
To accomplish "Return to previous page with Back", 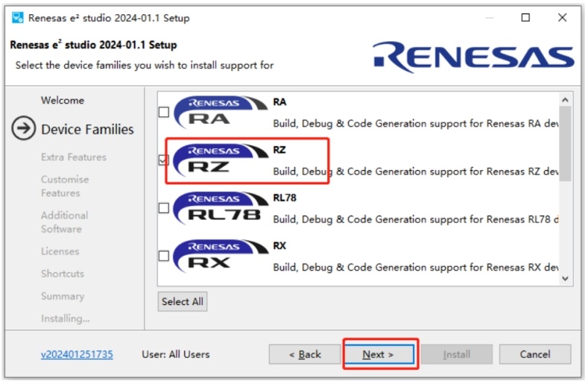I will coord(305,354).
